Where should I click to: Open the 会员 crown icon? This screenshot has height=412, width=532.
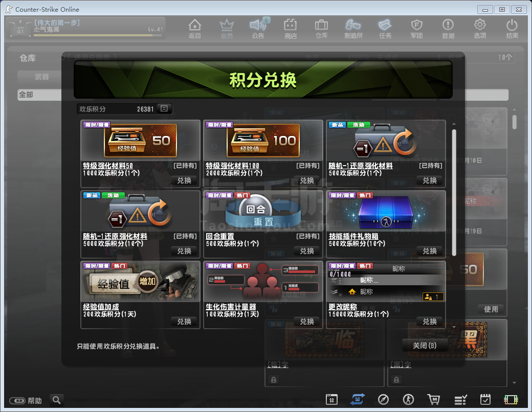(x=227, y=29)
